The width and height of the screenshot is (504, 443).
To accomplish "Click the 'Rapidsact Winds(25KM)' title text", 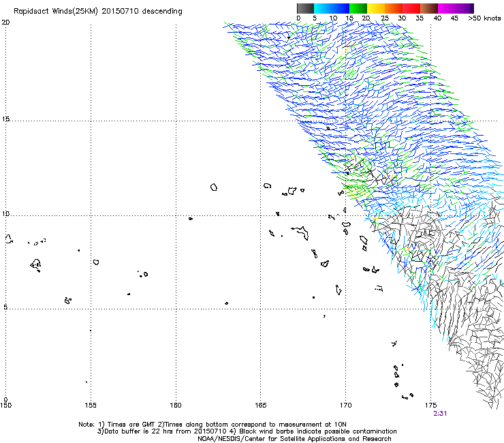I will coord(56,12).
